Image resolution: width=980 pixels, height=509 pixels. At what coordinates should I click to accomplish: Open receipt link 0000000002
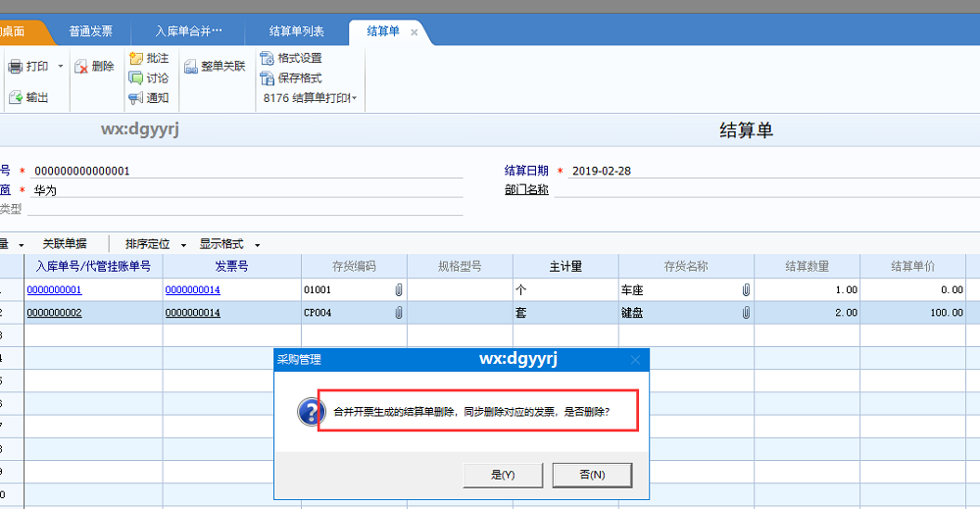[54, 313]
